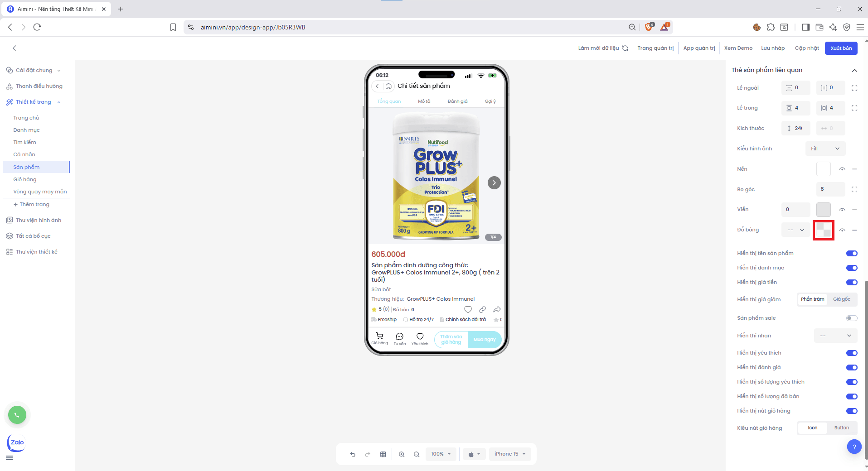Click the Xem Demo link
Viewport: 868px width, 471px height.
(738, 48)
